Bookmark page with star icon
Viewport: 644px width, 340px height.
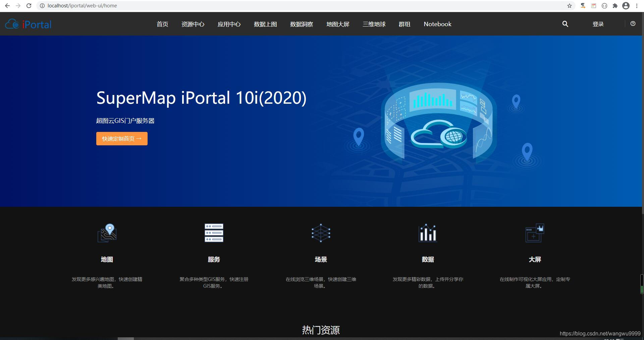[x=570, y=6]
